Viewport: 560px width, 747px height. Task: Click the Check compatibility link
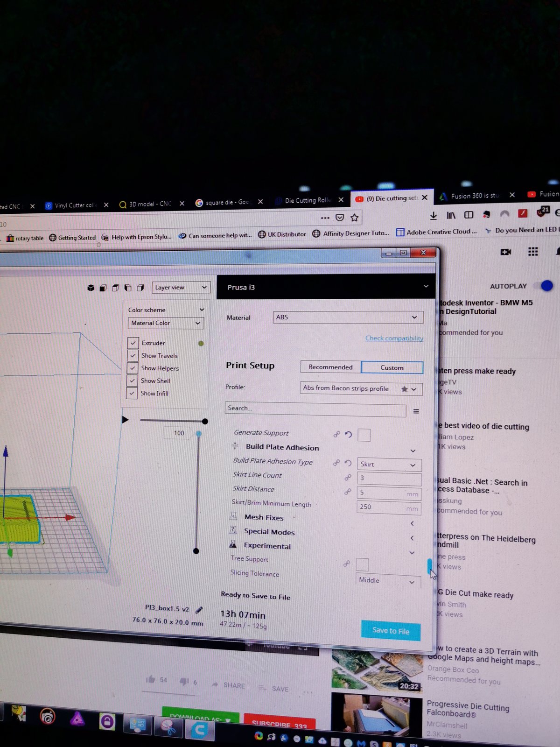[x=394, y=338]
